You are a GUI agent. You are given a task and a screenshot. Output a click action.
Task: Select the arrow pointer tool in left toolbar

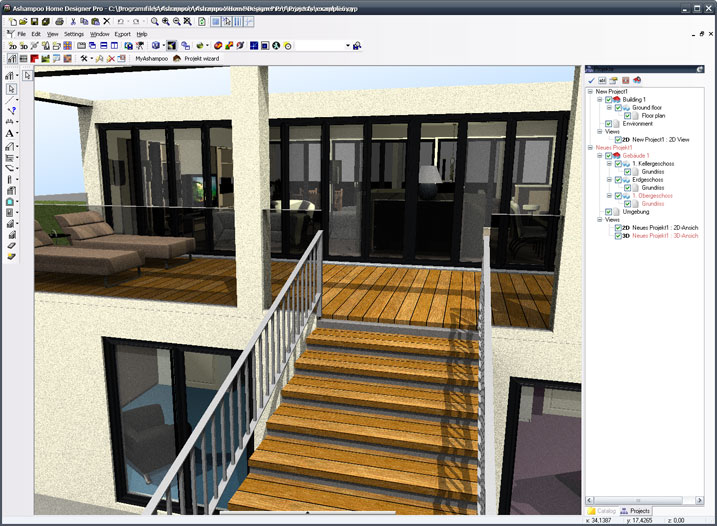(x=10, y=88)
